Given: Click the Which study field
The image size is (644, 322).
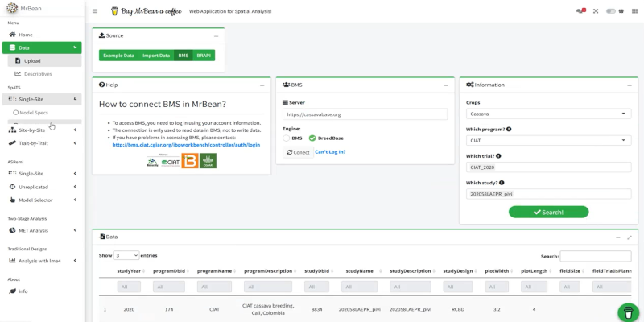Looking at the screenshot, I should (x=549, y=194).
